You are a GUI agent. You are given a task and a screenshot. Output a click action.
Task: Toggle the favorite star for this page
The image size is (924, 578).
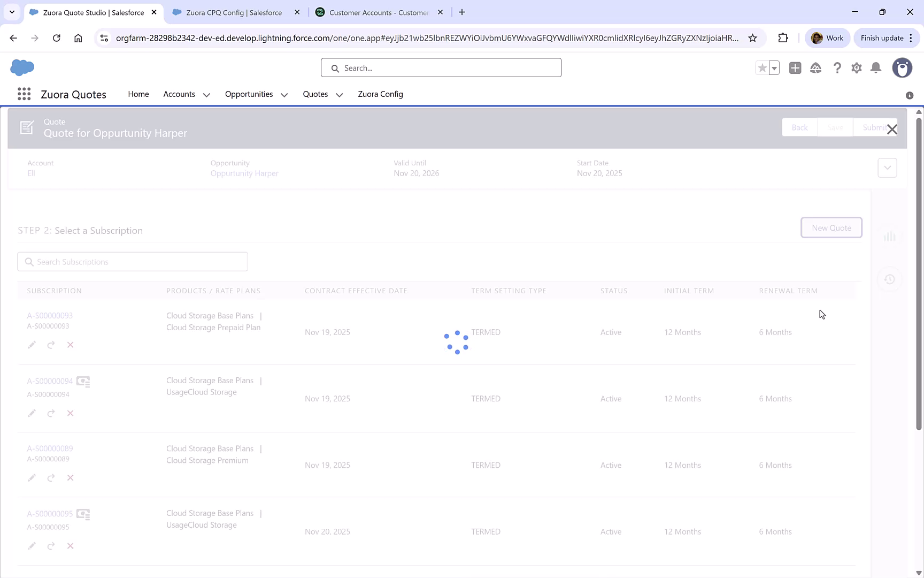coord(763,68)
